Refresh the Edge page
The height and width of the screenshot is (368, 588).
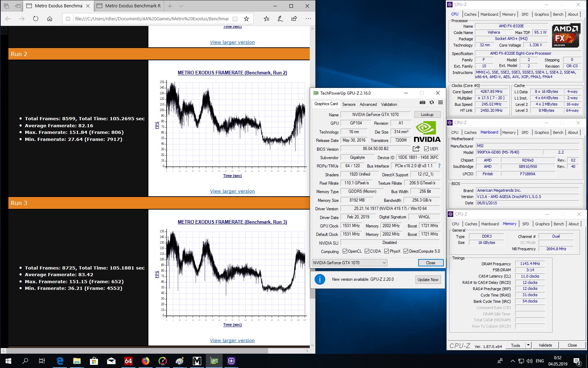pos(36,19)
